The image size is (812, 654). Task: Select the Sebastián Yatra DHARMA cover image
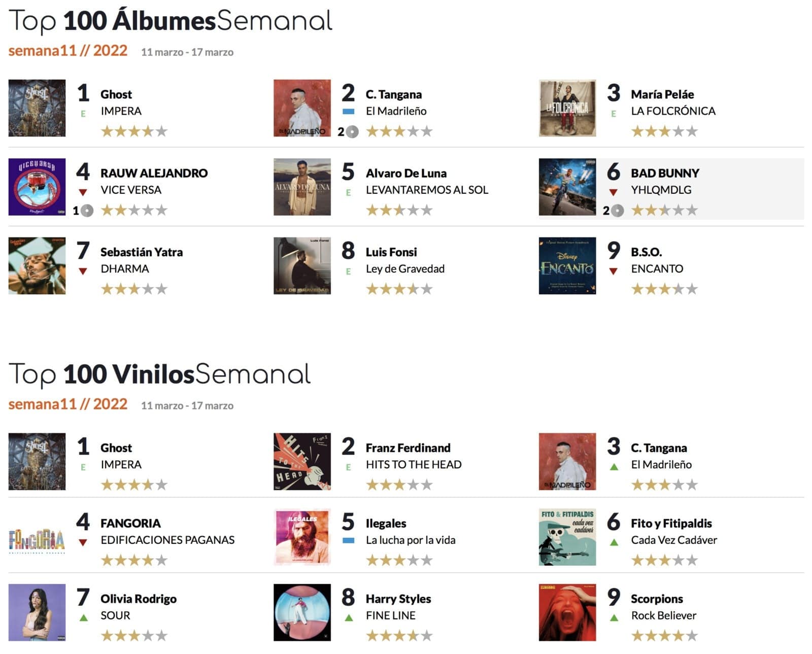(x=37, y=266)
